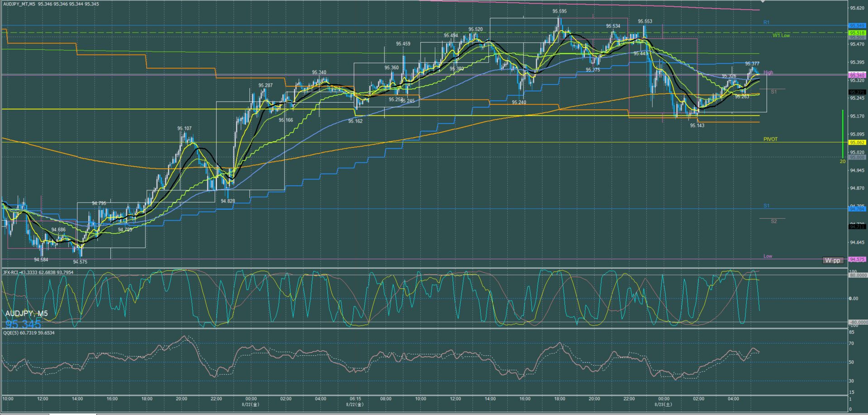Click the large blue 95.345 price display

tap(23, 324)
